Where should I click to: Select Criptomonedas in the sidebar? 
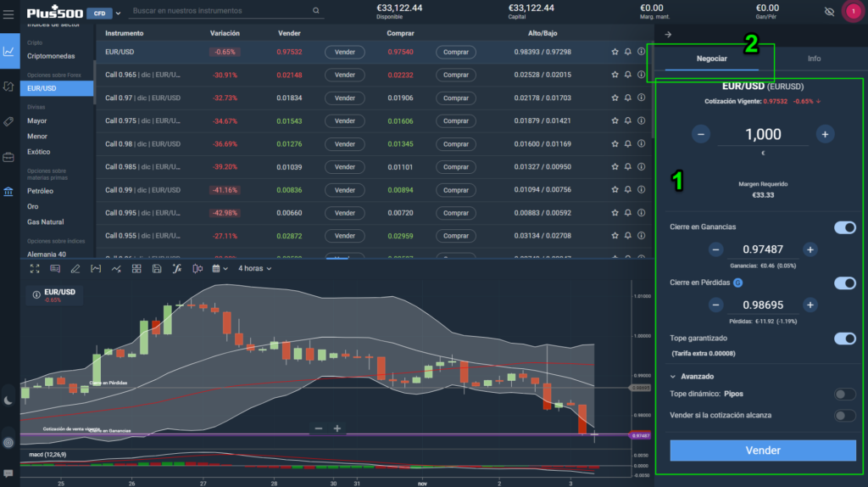coord(51,56)
